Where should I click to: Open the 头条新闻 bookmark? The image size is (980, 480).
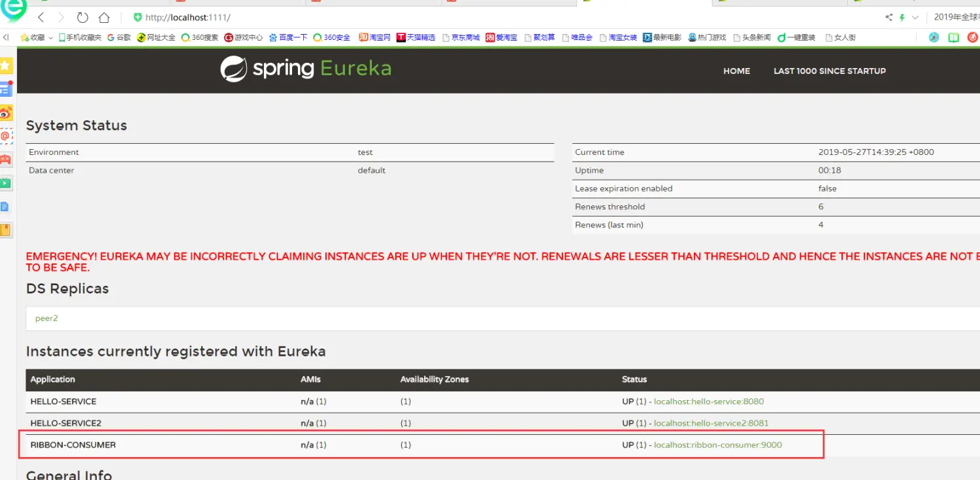tap(751, 37)
